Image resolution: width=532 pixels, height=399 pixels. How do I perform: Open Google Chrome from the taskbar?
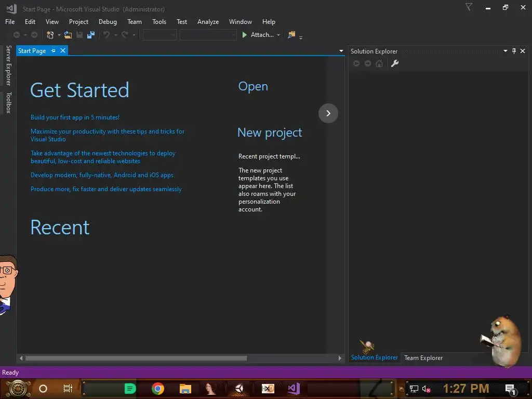point(158,389)
